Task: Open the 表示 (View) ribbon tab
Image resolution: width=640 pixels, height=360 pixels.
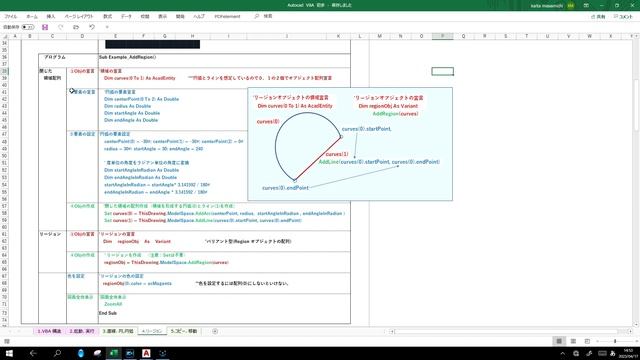Action: point(162,16)
